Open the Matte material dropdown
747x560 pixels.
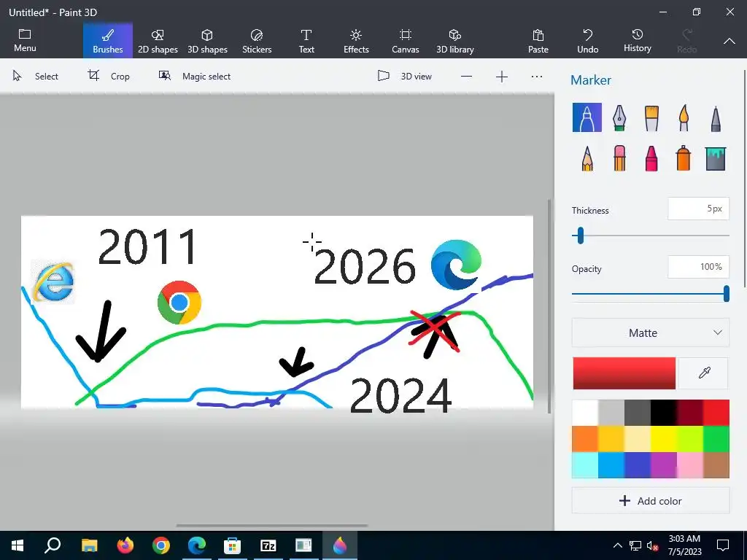(650, 332)
